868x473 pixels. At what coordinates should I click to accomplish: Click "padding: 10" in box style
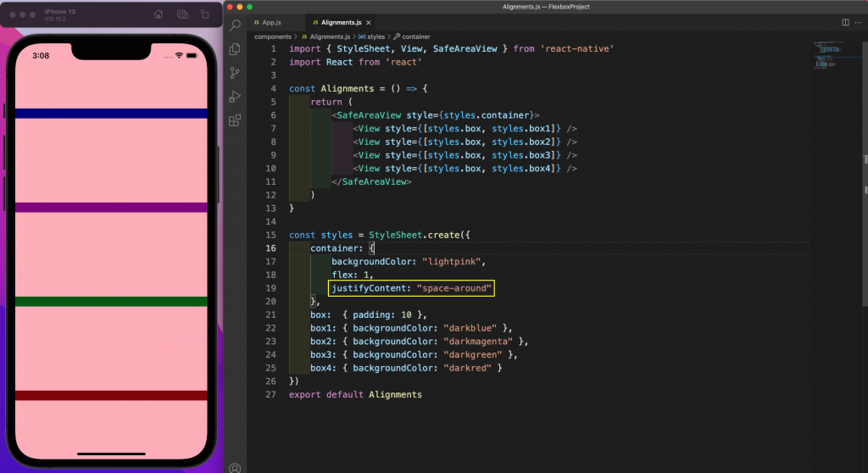click(382, 314)
